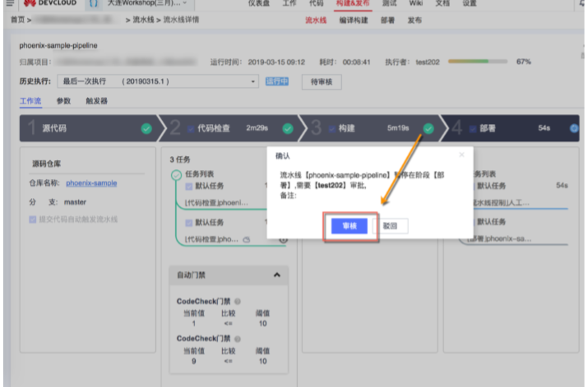The image size is (588, 387).
Task: Click the elapsed time 00:08:41
Action: tap(356, 62)
